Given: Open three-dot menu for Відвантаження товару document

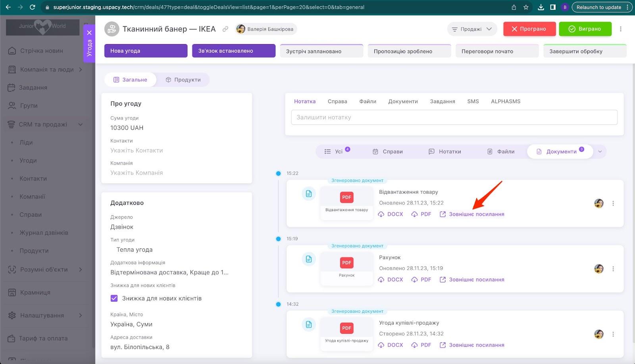Looking at the screenshot, I should point(613,204).
